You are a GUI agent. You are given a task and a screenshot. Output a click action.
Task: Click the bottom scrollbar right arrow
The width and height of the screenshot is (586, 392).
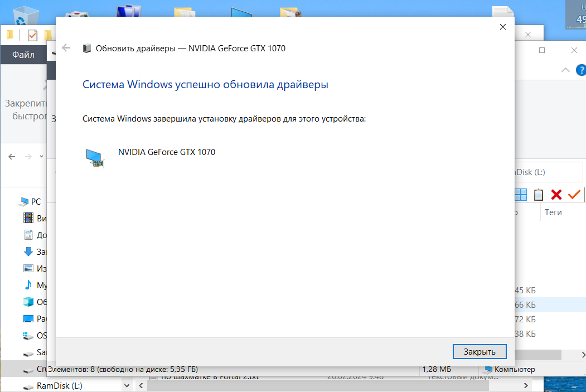coord(526,385)
